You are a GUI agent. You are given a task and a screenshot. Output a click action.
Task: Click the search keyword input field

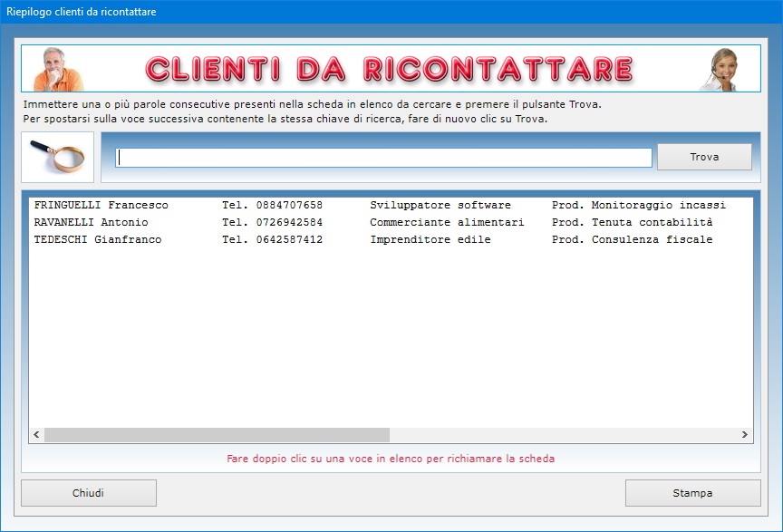[383, 158]
